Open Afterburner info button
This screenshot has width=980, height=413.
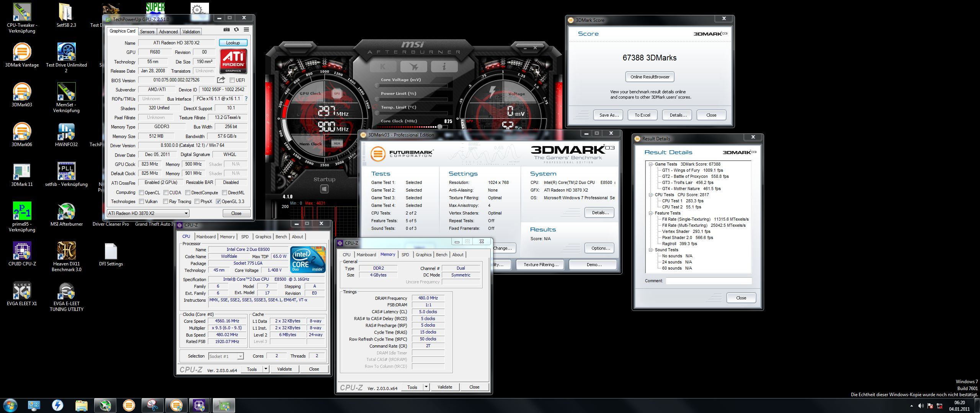click(x=444, y=67)
